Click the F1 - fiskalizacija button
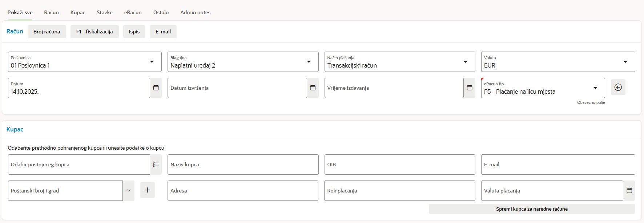 click(94, 32)
